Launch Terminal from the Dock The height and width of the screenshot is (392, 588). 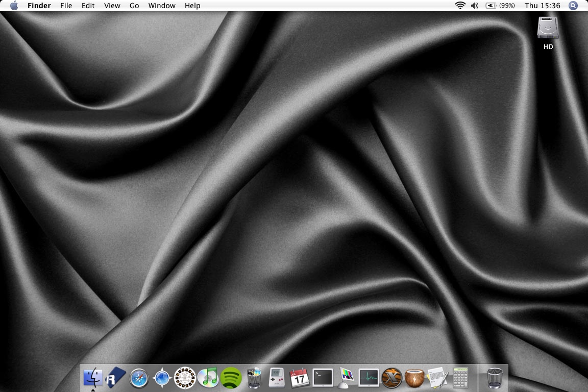[x=323, y=378]
